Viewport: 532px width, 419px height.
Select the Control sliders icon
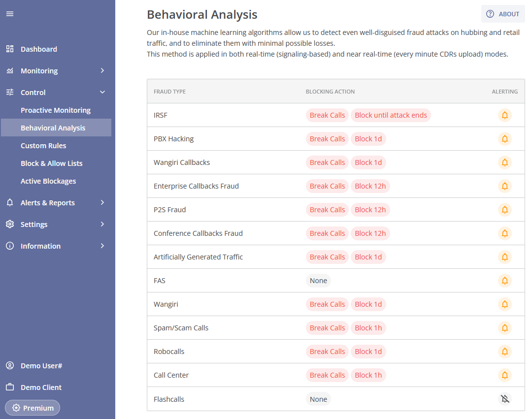click(10, 92)
